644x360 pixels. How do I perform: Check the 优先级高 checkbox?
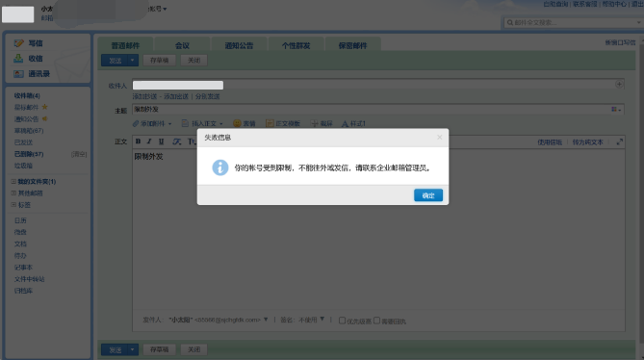(342, 321)
